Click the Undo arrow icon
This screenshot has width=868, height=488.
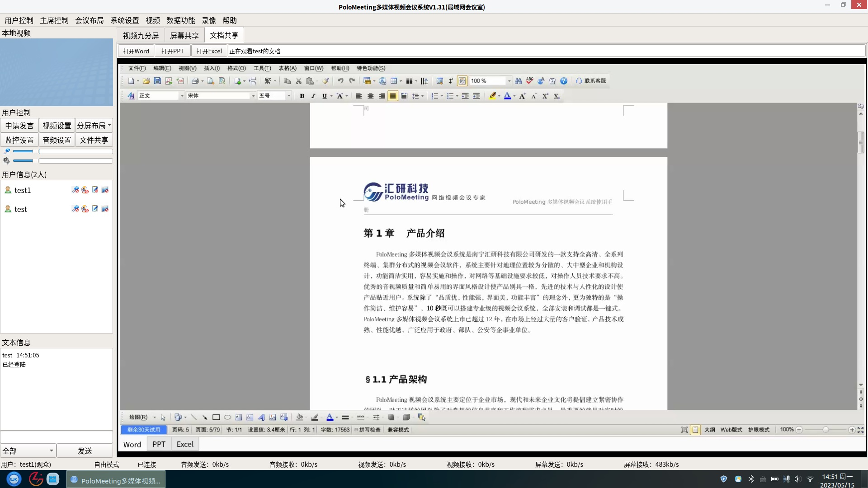(340, 81)
